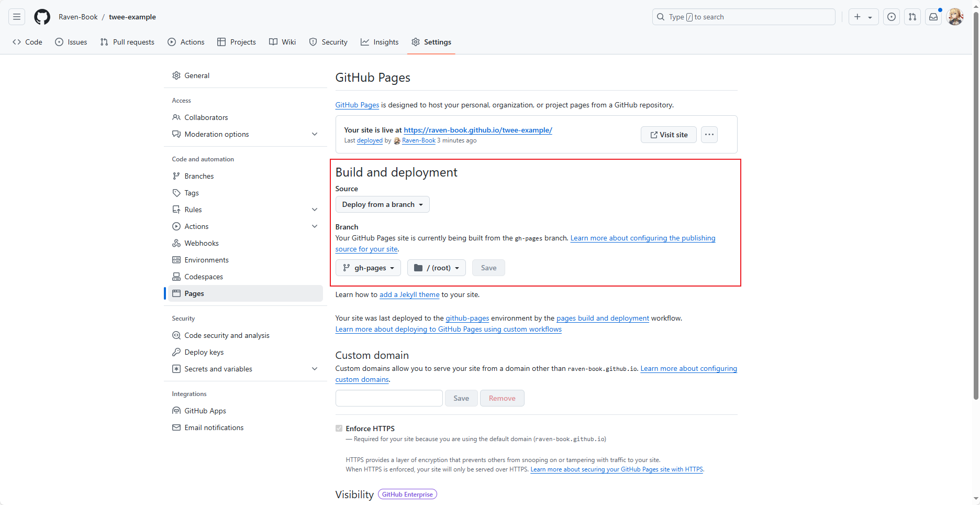The height and width of the screenshot is (505, 980).
Task: Open the twee-example repository link
Action: [132, 17]
